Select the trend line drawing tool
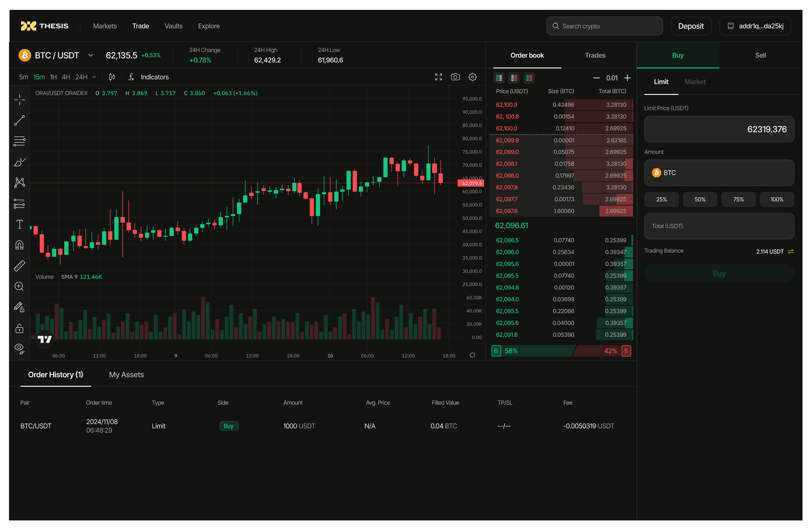This screenshot has height=530, width=812. tap(19, 121)
